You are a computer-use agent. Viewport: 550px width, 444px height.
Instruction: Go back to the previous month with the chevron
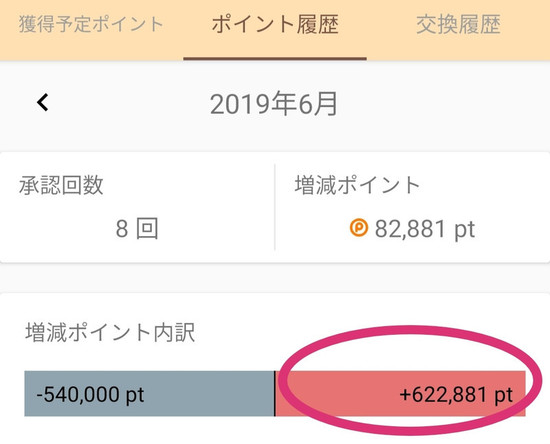(42, 102)
